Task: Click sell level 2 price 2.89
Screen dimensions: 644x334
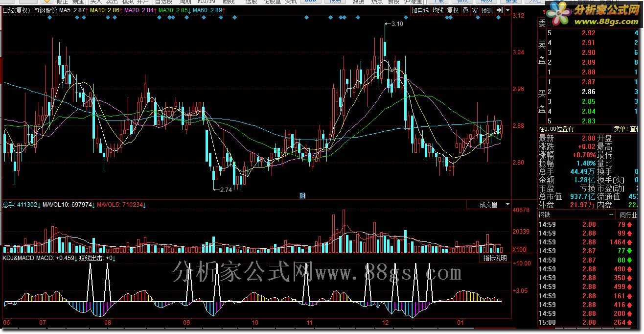Action: click(x=589, y=62)
